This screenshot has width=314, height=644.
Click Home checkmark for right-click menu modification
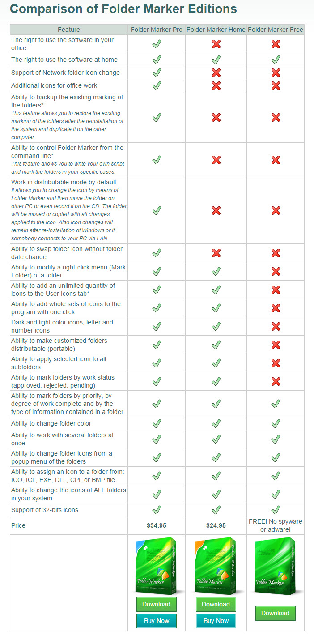click(x=216, y=271)
